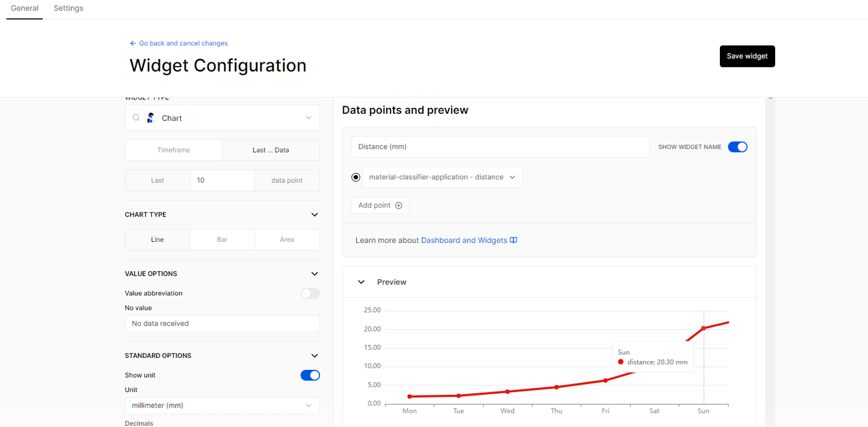Click the 'Decimals' label

139,423
